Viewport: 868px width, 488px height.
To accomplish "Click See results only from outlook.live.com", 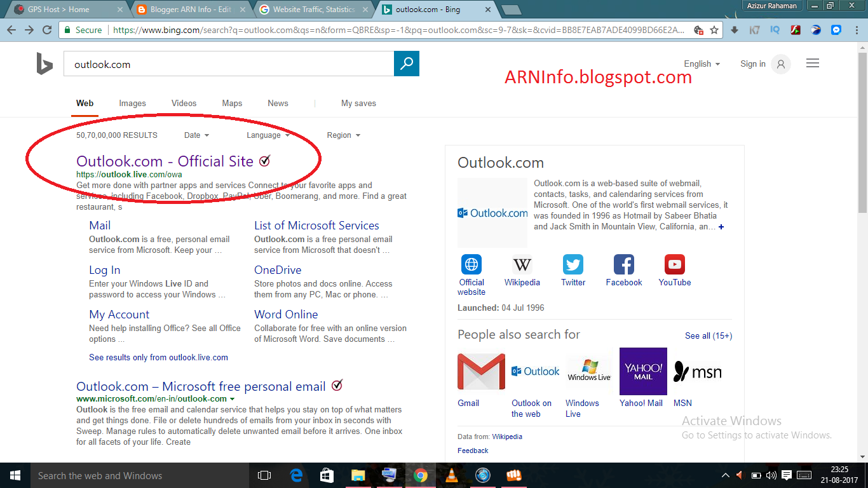I will 158,358.
